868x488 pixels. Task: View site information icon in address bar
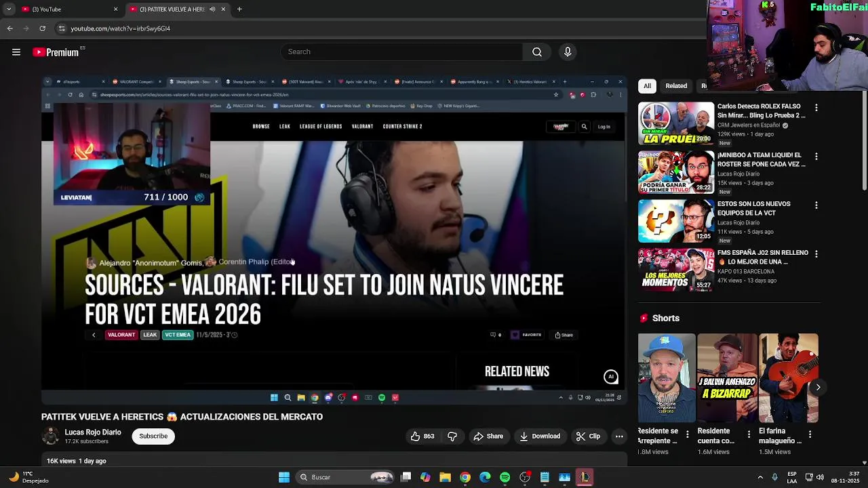61,28
